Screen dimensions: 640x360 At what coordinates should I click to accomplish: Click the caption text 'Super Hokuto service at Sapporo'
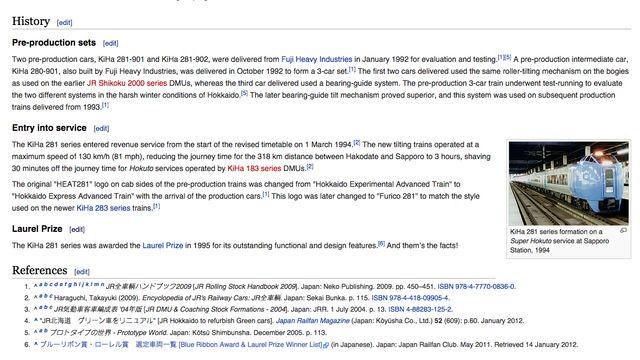[x=560, y=241]
